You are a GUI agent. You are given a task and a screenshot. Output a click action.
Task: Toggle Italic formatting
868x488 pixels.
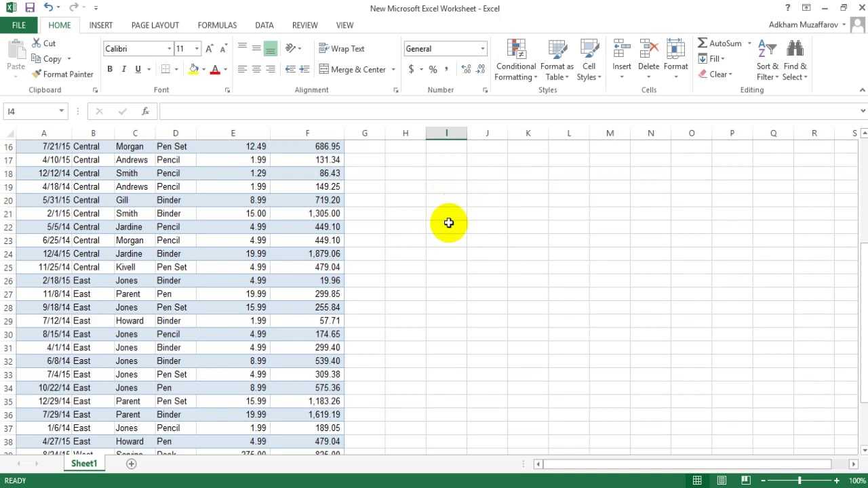tap(124, 69)
